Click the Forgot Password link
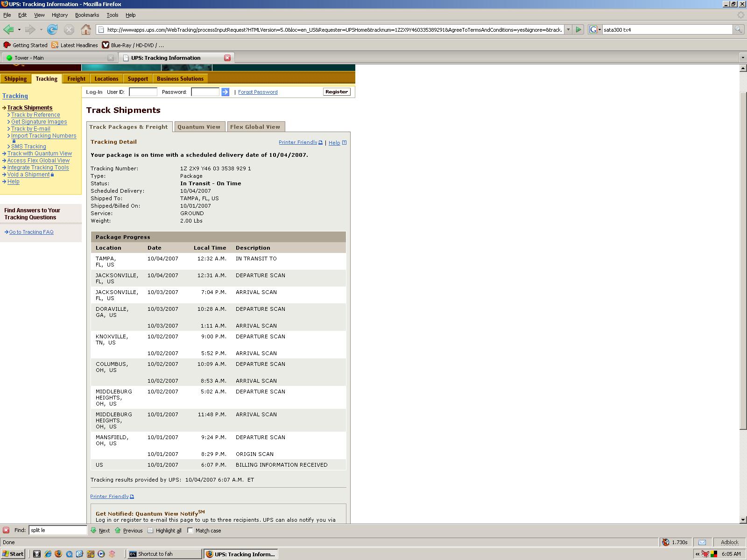The image size is (747, 560). coord(258,92)
